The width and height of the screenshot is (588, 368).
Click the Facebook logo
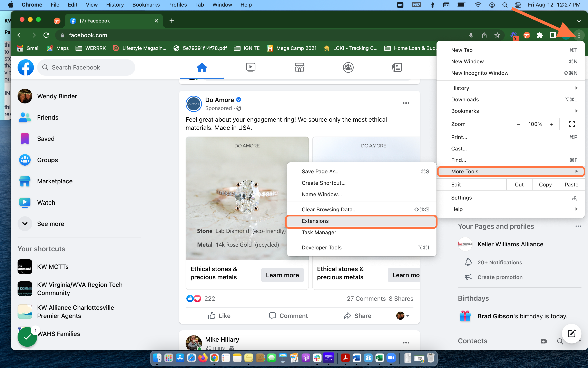(26, 67)
